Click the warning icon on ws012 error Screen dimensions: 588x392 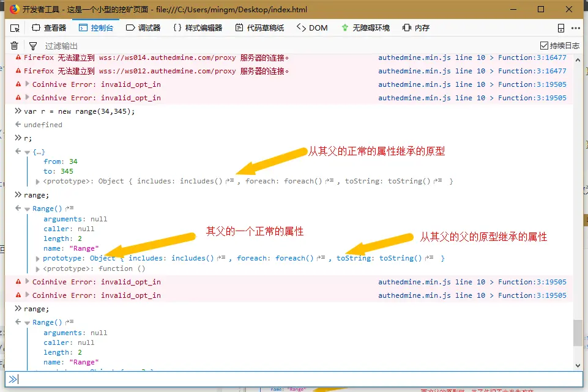(18, 70)
